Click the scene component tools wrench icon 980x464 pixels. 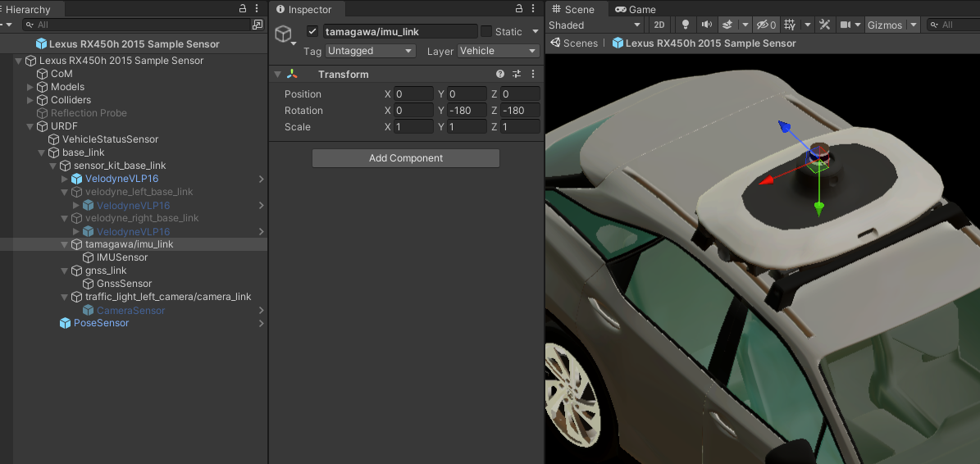[825, 25]
